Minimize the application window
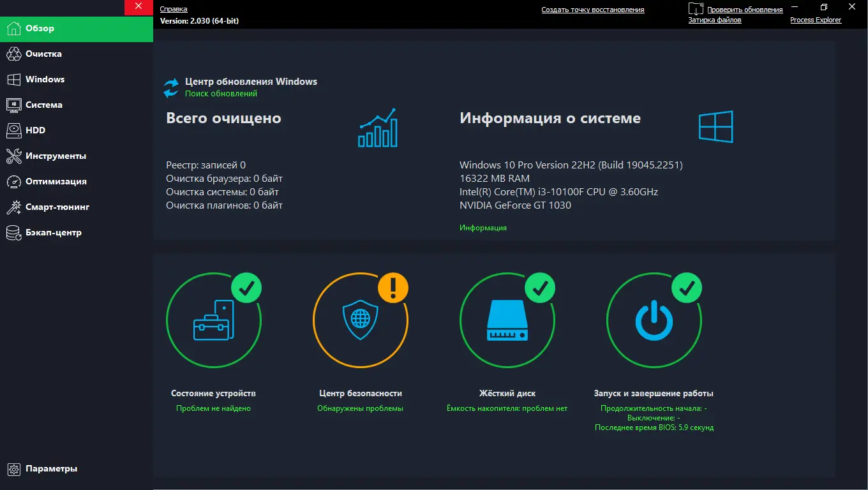The height and width of the screenshot is (490, 868). coord(795,7)
